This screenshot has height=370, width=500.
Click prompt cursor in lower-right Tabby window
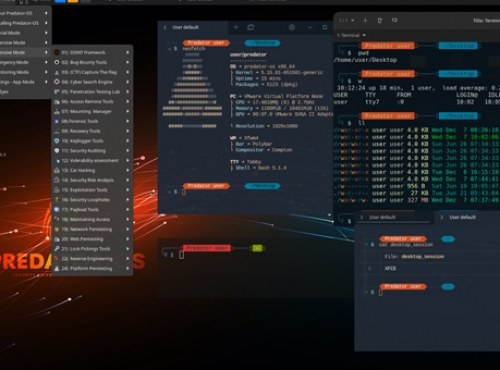pos(380,292)
